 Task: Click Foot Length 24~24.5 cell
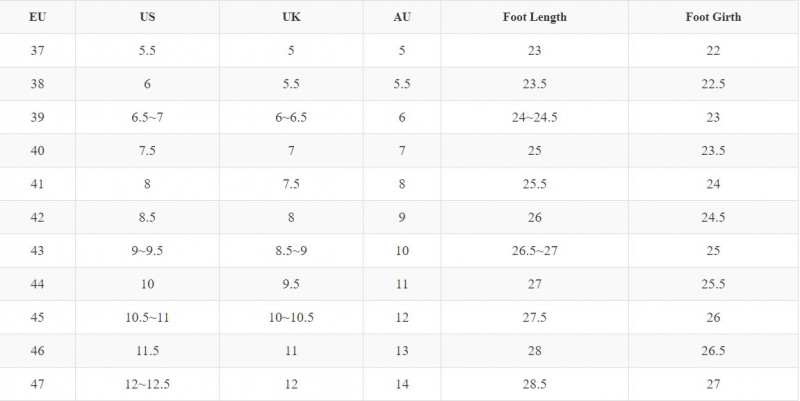click(535, 117)
